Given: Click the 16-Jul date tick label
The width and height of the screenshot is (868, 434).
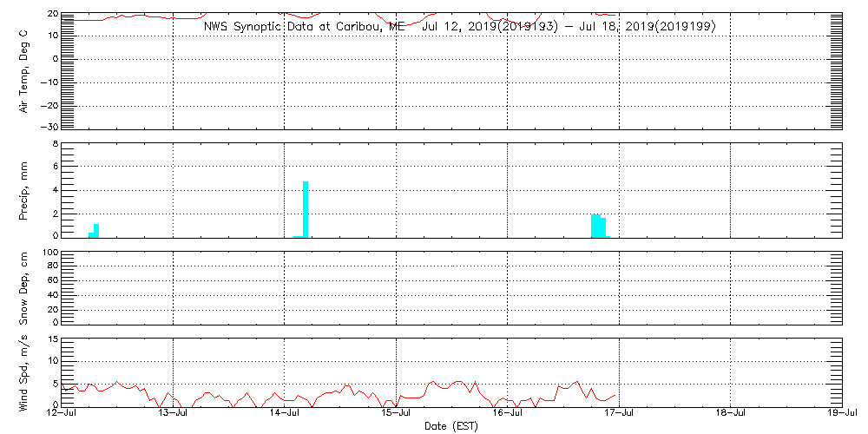Looking at the screenshot, I should tap(508, 414).
